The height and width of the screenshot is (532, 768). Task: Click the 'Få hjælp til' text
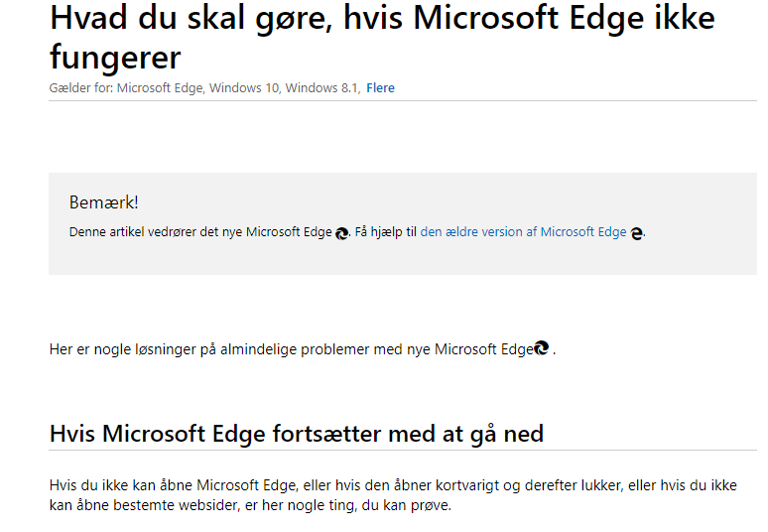click(385, 232)
